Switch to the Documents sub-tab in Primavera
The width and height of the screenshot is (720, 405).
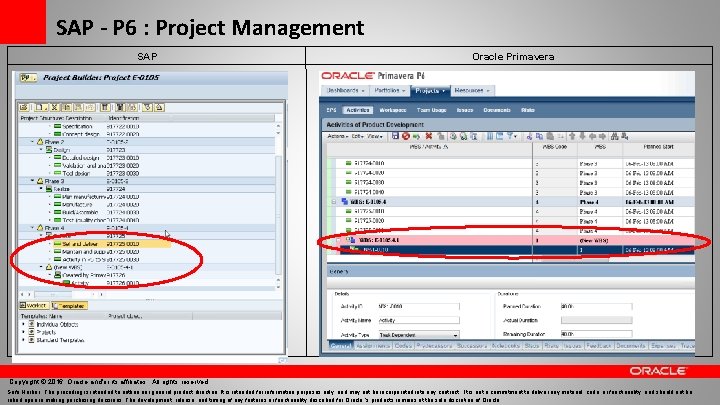[x=497, y=110]
